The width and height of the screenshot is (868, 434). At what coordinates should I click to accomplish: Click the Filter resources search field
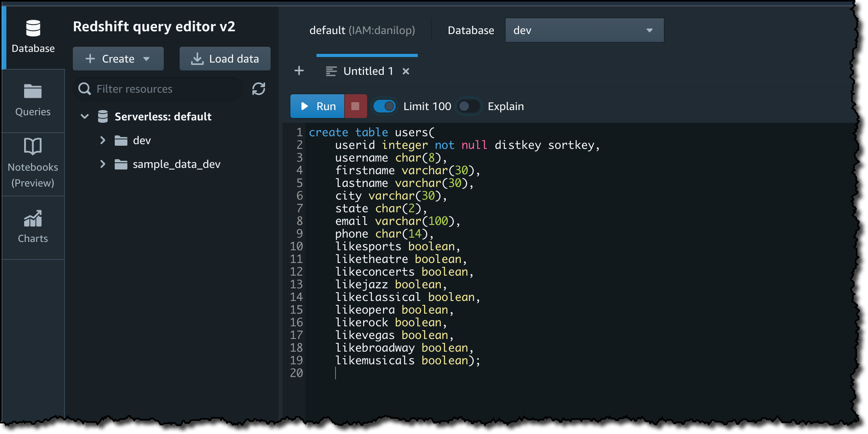click(x=158, y=89)
